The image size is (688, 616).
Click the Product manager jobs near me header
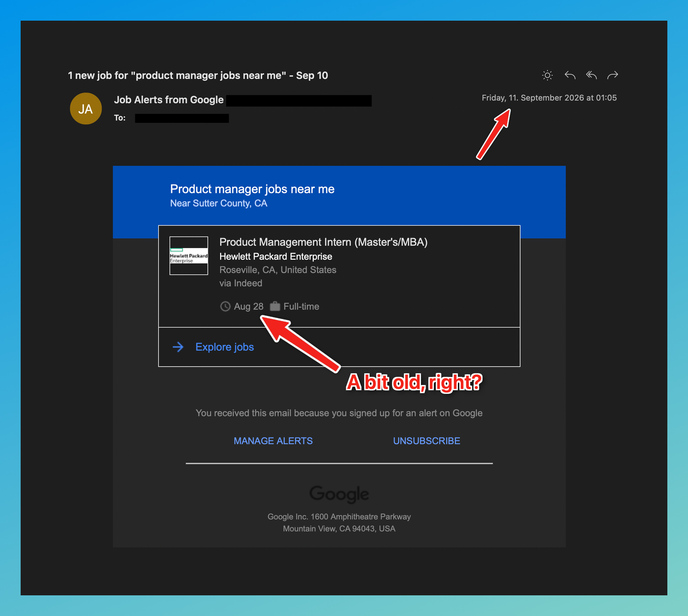coord(252,189)
